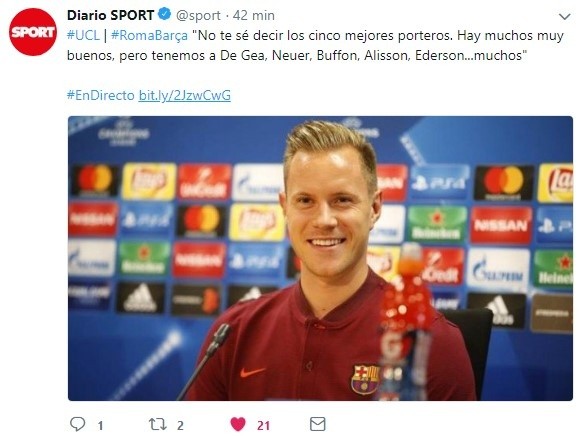This screenshot has height=437, width=583.
Task: Click the blue verified badge
Action: [x=165, y=15]
